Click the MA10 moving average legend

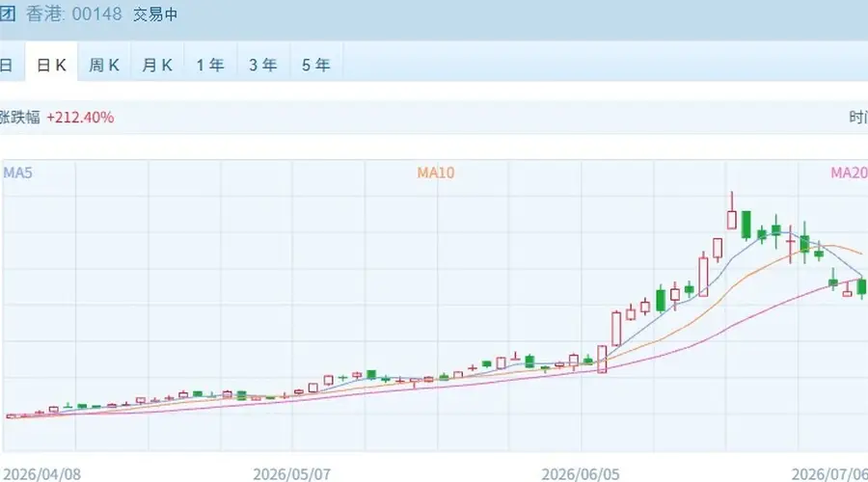tap(436, 173)
